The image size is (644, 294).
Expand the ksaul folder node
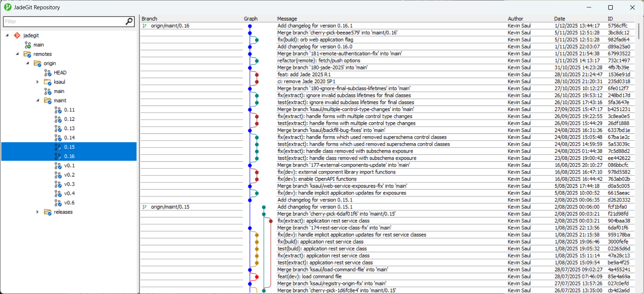pos(37,82)
